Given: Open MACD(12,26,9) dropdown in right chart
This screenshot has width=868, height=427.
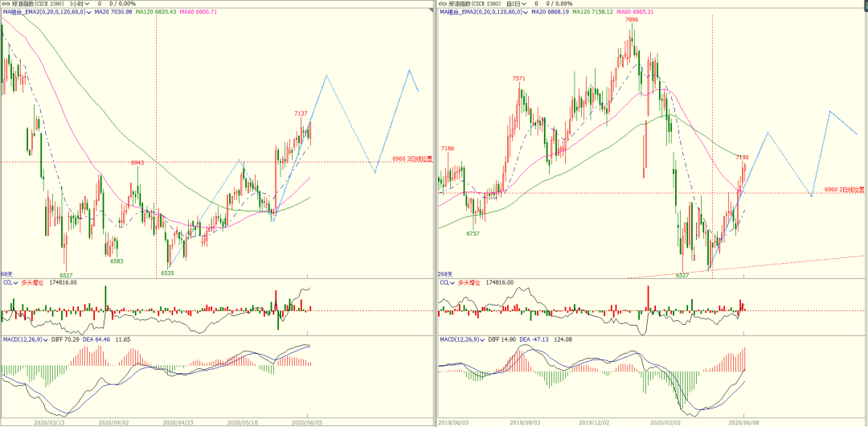Looking at the screenshot, I should pos(483,339).
